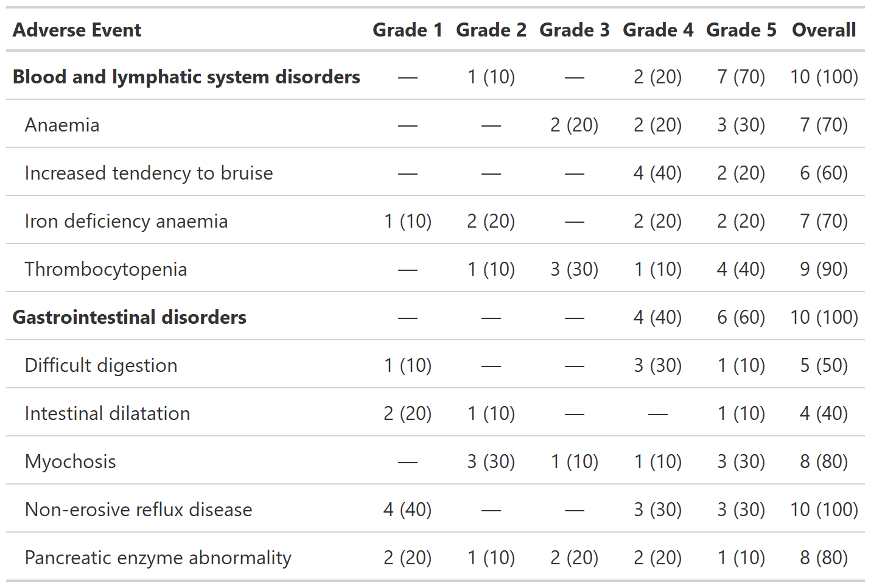Select the Myochosis row label

[x=70, y=461]
